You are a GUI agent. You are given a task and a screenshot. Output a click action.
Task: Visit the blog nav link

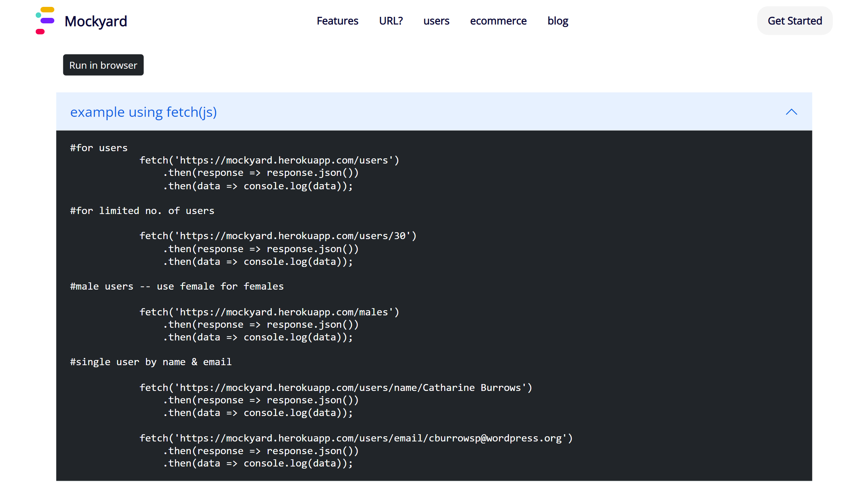(x=558, y=21)
